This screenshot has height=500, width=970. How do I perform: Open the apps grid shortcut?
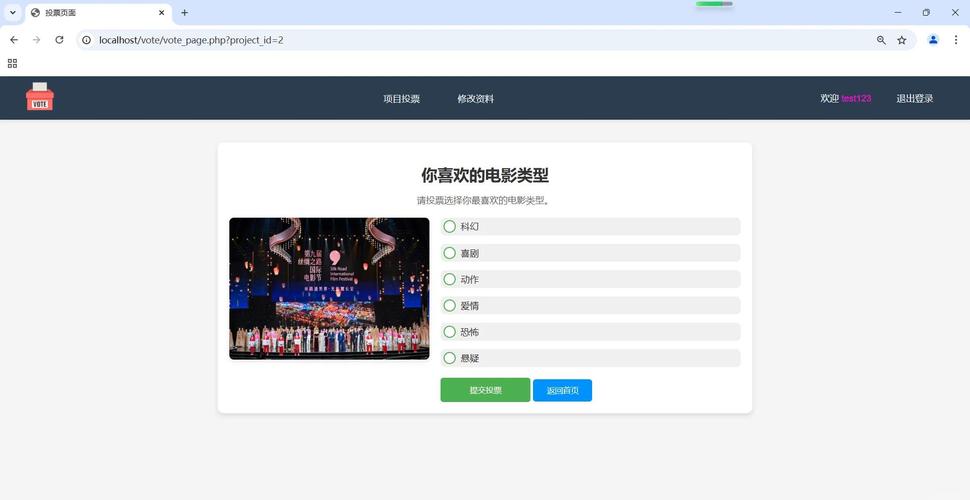coord(12,63)
